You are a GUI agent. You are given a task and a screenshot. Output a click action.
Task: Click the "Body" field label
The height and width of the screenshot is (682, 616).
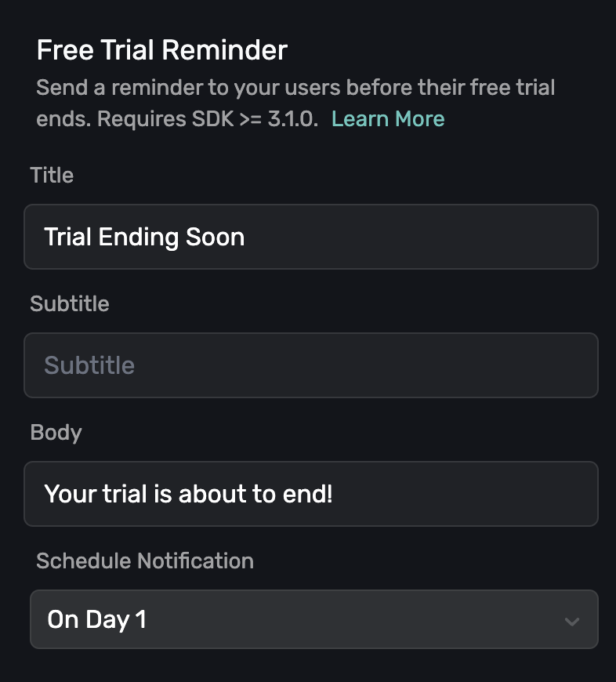[x=56, y=433]
